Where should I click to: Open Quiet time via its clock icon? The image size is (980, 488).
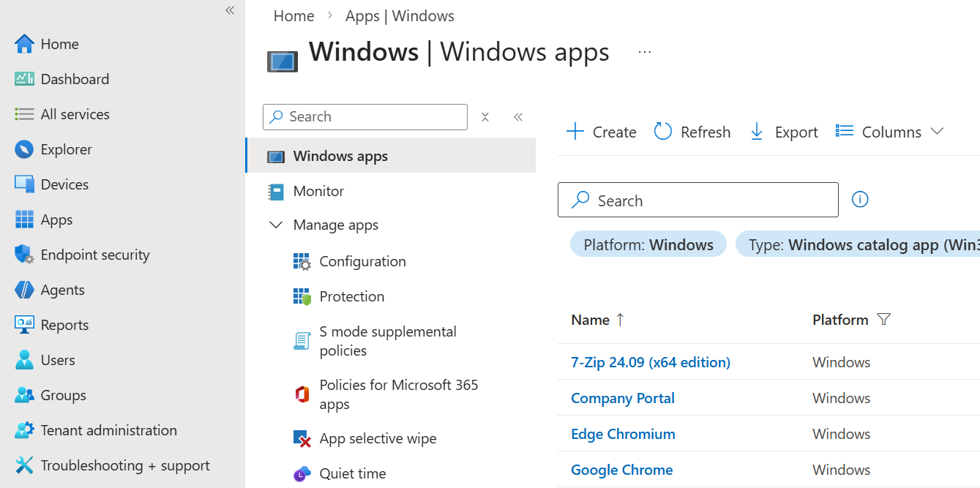[x=302, y=474]
